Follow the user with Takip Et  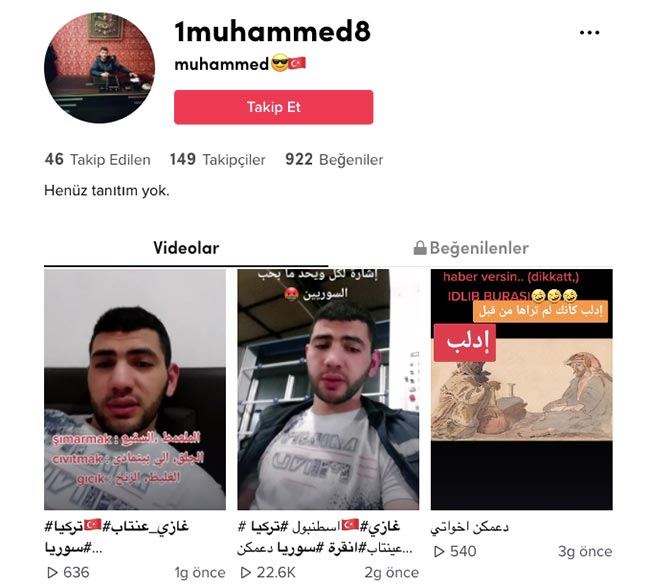pyautogui.click(x=274, y=107)
